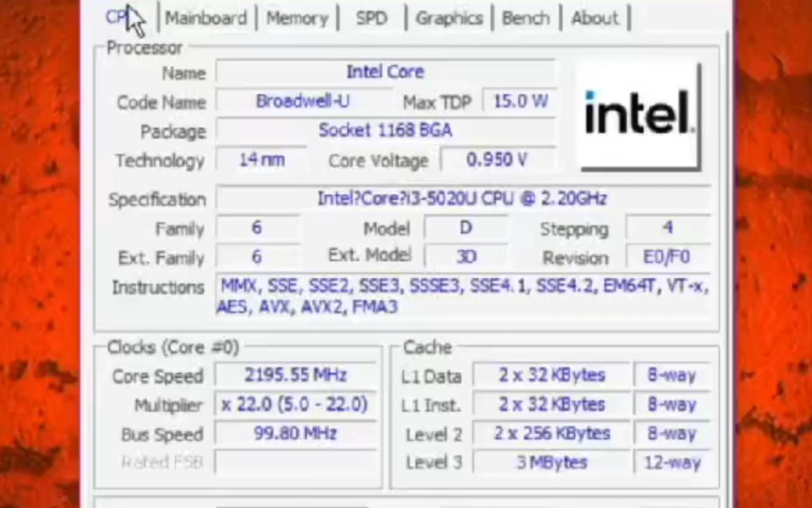Open the Graphics tab
Image resolution: width=812 pixels, height=508 pixels.
[x=449, y=18]
